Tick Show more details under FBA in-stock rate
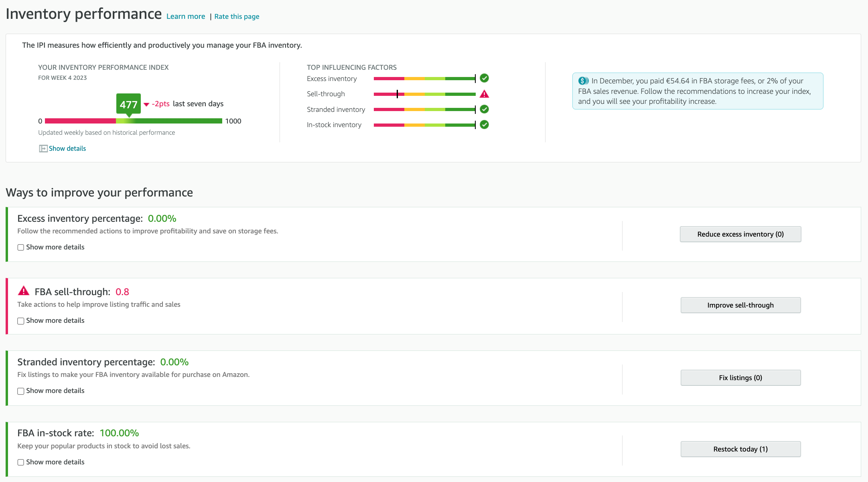868x482 pixels. (21, 462)
